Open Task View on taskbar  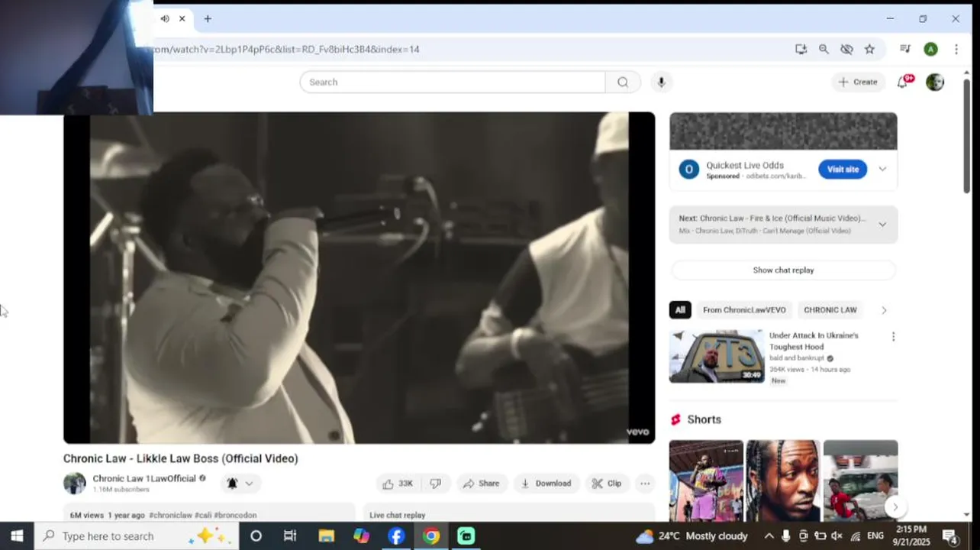pyautogui.click(x=290, y=535)
